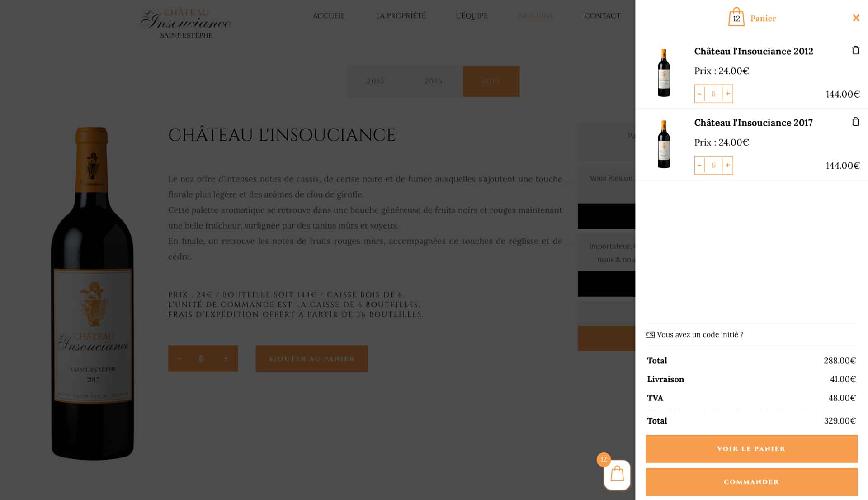This screenshot has height=500, width=868.
Task: Open the Panier bag icon at panel top
Action: click(x=737, y=18)
